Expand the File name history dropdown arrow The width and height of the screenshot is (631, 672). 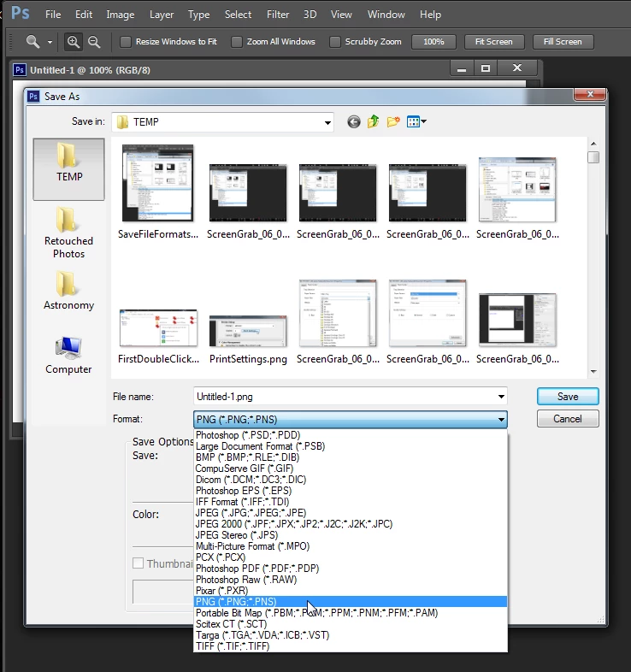click(x=501, y=397)
